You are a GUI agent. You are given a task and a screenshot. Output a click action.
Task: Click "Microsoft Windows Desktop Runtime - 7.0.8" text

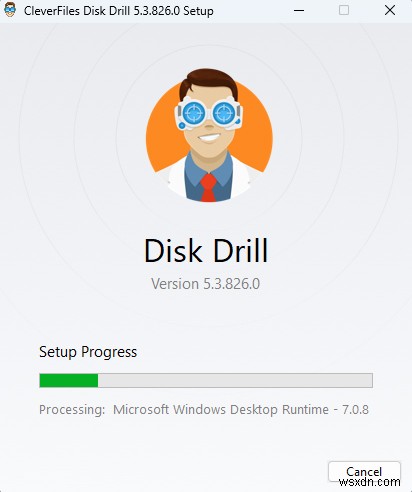tap(241, 410)
